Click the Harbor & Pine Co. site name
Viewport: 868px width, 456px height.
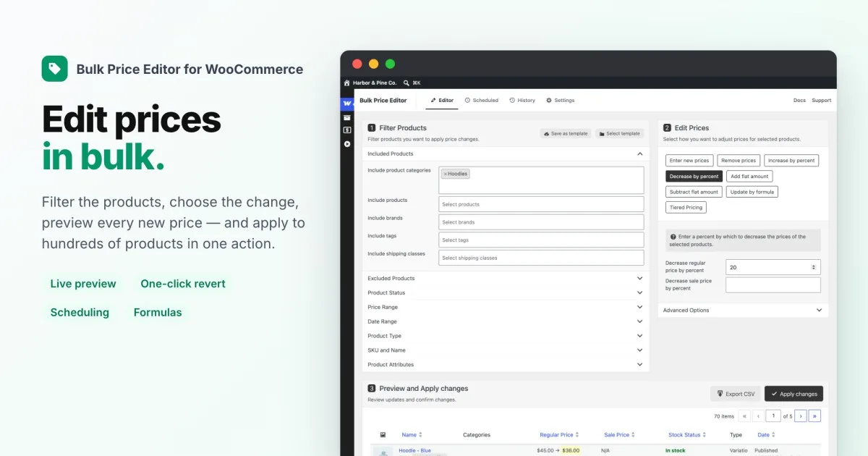(375, 83)
